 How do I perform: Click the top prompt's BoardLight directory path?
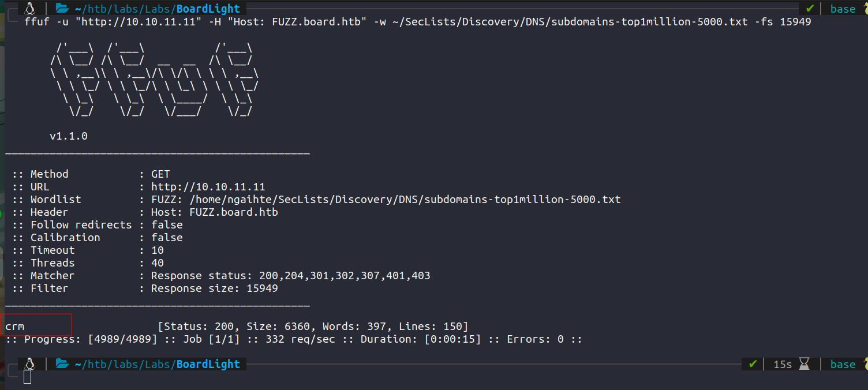pos(157,9)
